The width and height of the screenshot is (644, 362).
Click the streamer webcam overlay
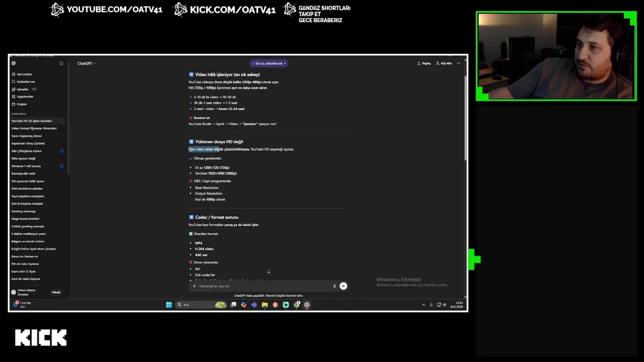tap(556, 56)
